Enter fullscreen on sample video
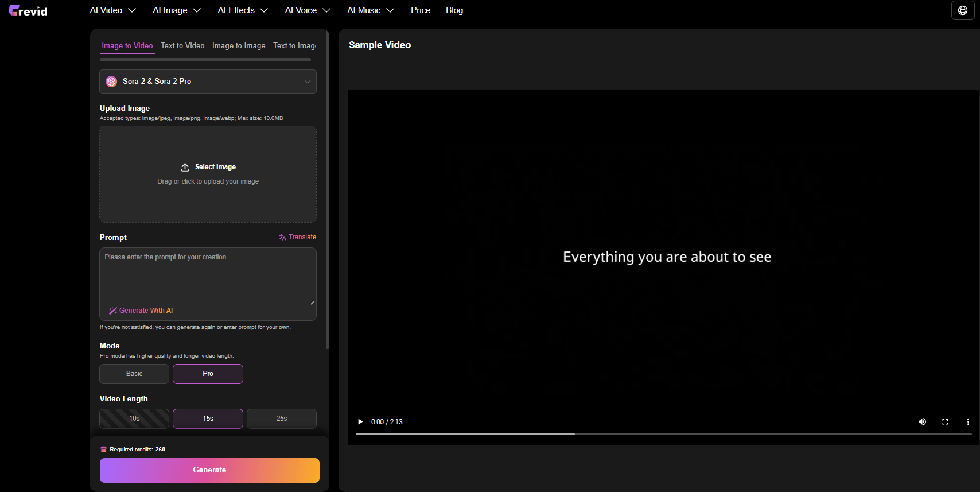The image size is (980, 492). 945,421
